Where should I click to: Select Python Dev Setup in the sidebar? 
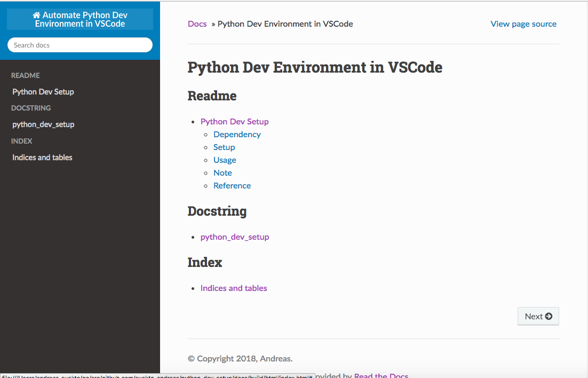(43, 91)
